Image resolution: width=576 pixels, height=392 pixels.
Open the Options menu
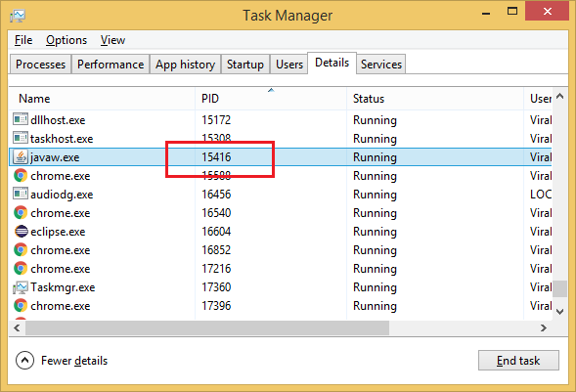coord(66,40)
